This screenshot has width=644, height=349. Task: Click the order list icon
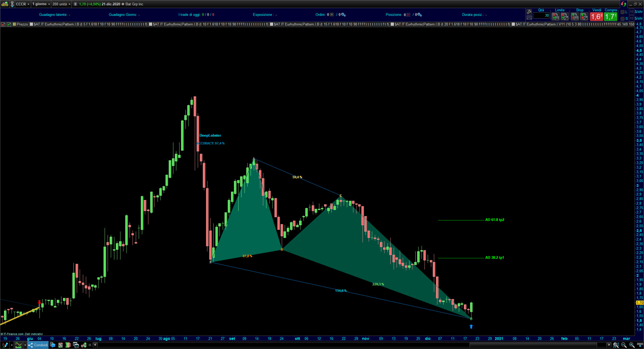coord(60,345)
